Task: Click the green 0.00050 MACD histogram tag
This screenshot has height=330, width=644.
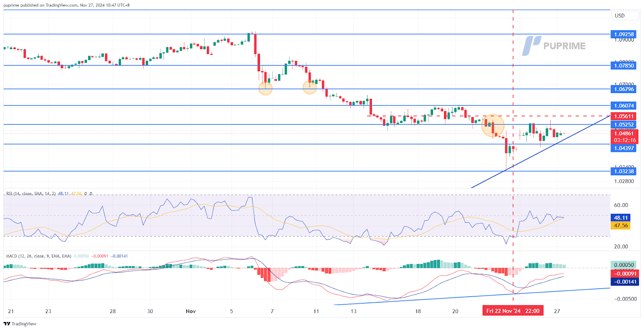Action: click(x=623, y=265)
